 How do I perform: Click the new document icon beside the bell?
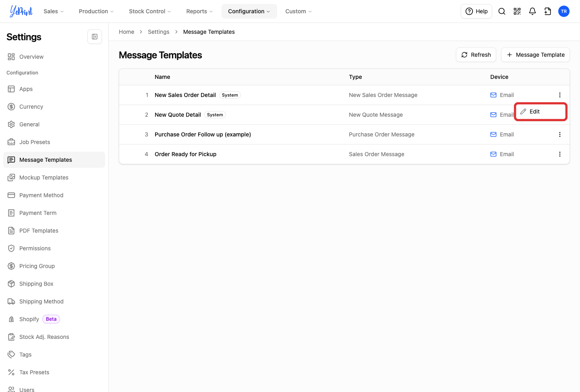548,11
